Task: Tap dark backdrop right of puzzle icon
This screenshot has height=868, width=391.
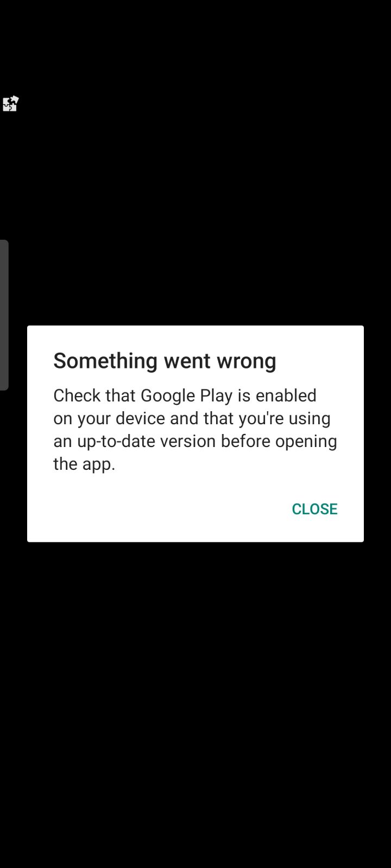Action: [206, 103]
